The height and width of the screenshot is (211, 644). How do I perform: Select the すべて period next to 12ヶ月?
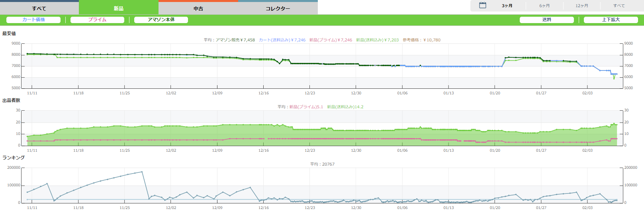point(619,6)
